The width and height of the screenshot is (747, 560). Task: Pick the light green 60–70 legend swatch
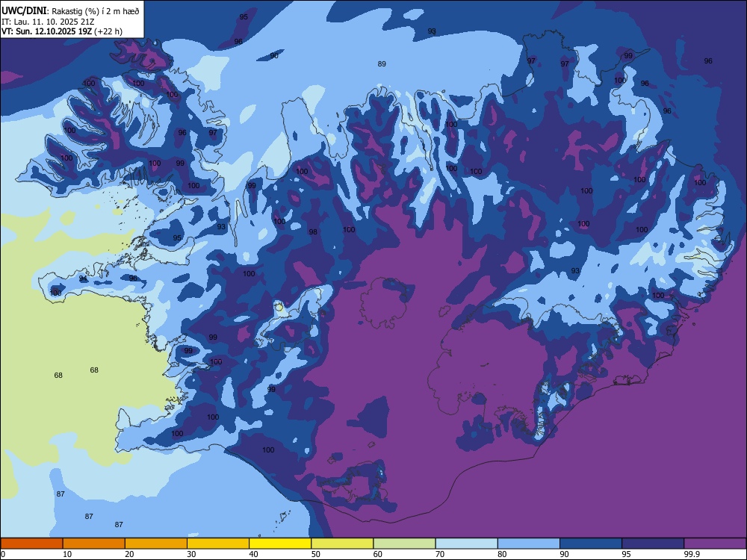pyautogui.click(x=404, y=544)
